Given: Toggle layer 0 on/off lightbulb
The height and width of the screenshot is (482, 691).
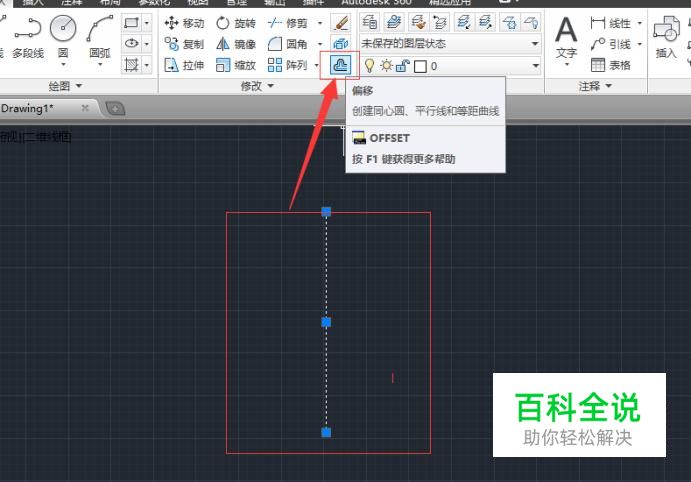Looking at the screenshot, I should point(369,66).
